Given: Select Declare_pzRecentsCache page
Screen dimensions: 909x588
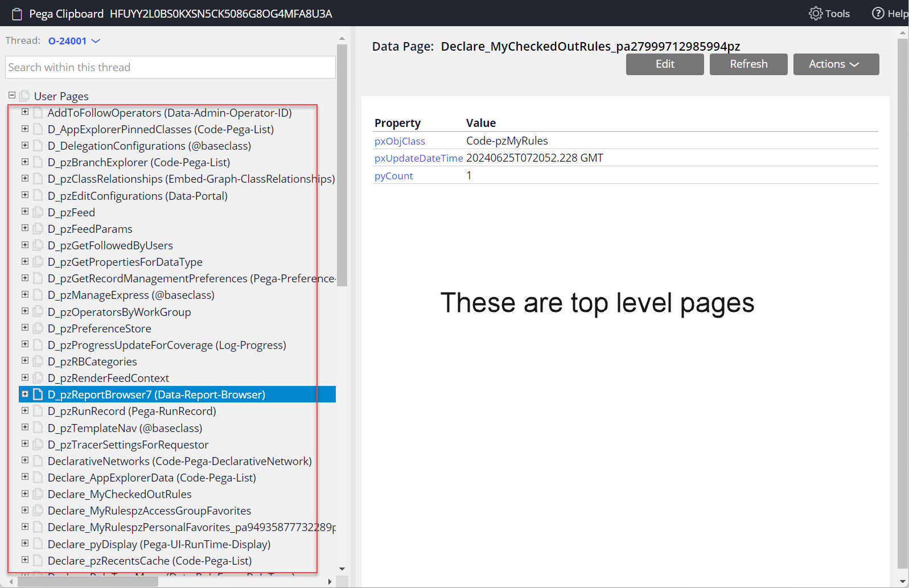Looking at the screenshot, I should (150, 561).
